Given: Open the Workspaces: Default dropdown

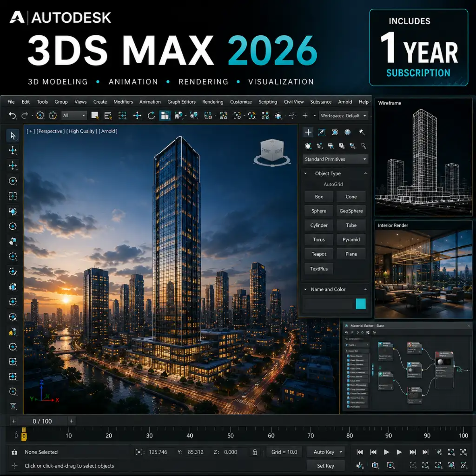Looking at the screenshot, I should [x=344, y=116].
